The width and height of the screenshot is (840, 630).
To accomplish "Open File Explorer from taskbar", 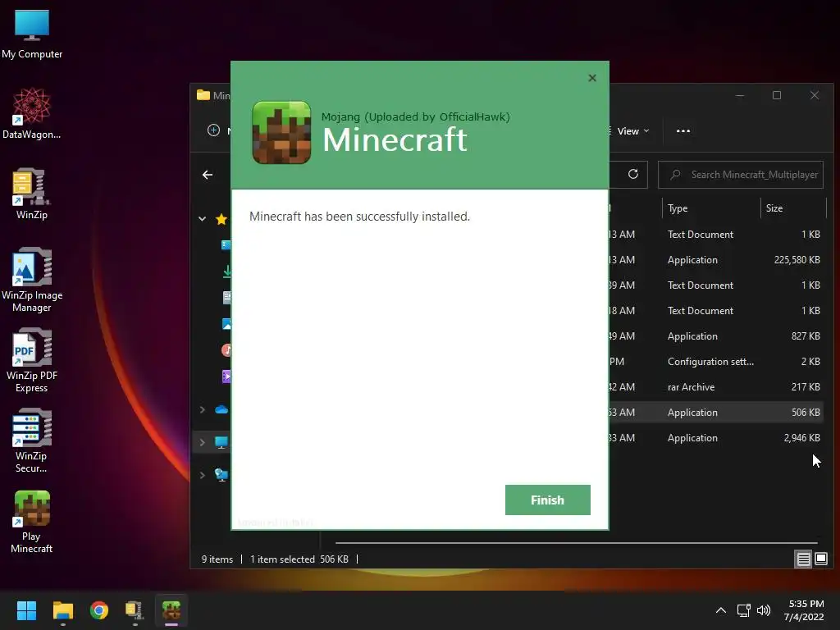I will click(x=62, y=610).
